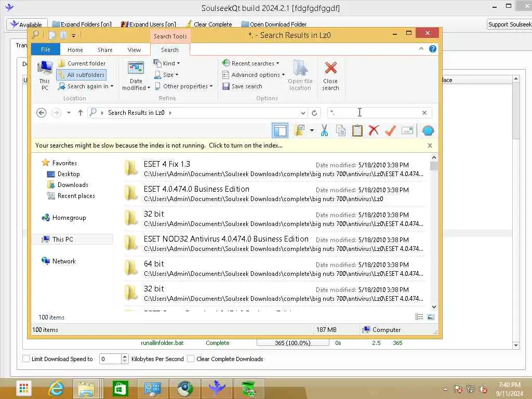532x399 pixels.
Task: Open Size filter dropdown
Action: click(166, 75)
